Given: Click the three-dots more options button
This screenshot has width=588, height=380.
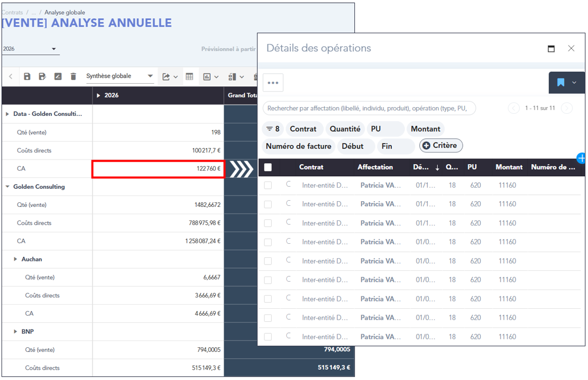Looking at the screenshot, I should click(x=273, y=83).
